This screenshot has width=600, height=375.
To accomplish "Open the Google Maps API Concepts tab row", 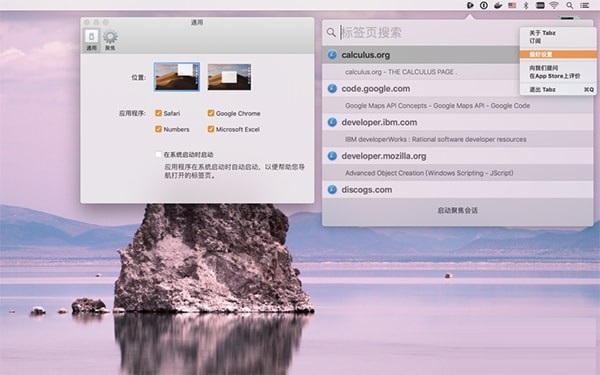I will [x=458, y=106].
